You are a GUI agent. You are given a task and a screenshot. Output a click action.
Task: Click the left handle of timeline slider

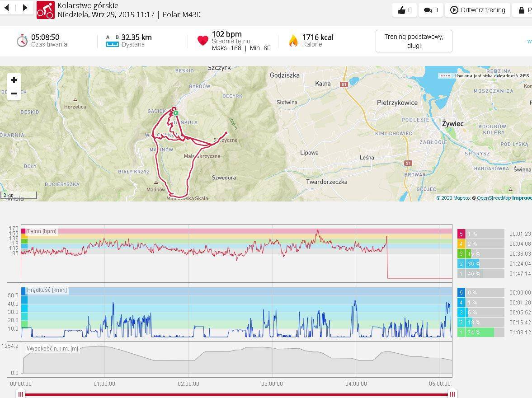point(20,394)
